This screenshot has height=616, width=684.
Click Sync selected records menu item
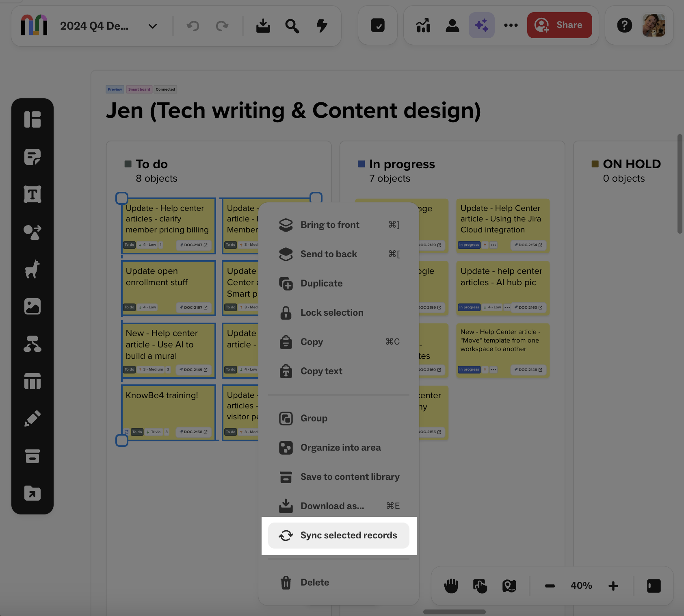point(339,536)
